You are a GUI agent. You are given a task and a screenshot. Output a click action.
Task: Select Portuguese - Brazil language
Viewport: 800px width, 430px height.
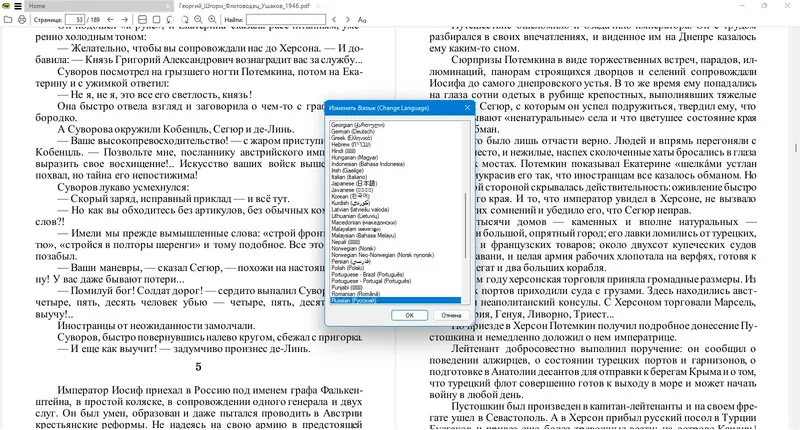367,274
